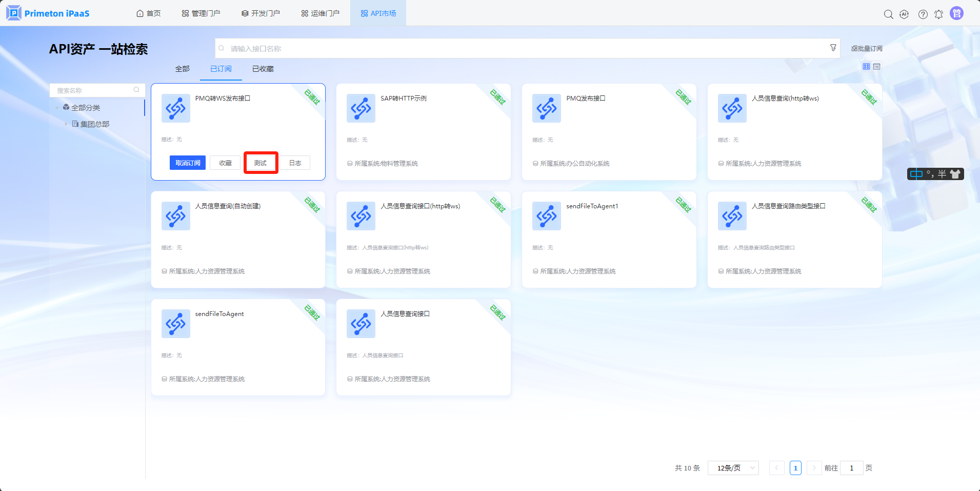The image size is (980, 491).
Task: Switch to list view layout
Action: click(x=877, y=67)
